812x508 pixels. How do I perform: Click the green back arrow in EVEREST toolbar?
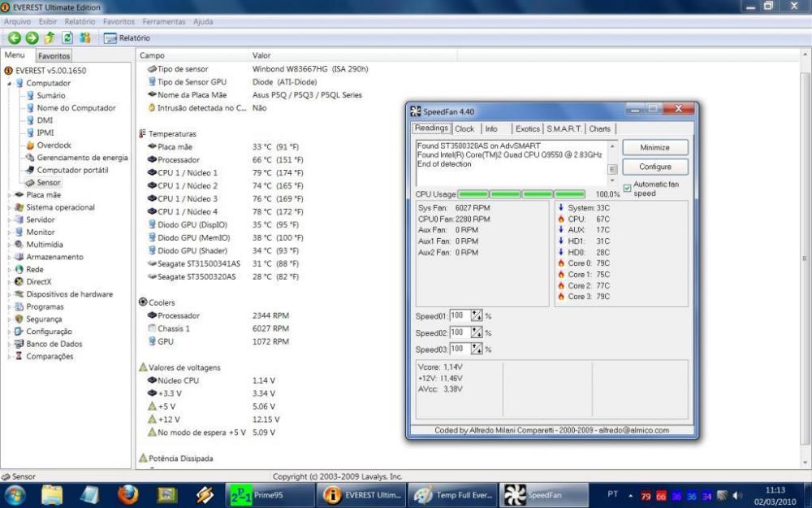click(x=14, y=38)
